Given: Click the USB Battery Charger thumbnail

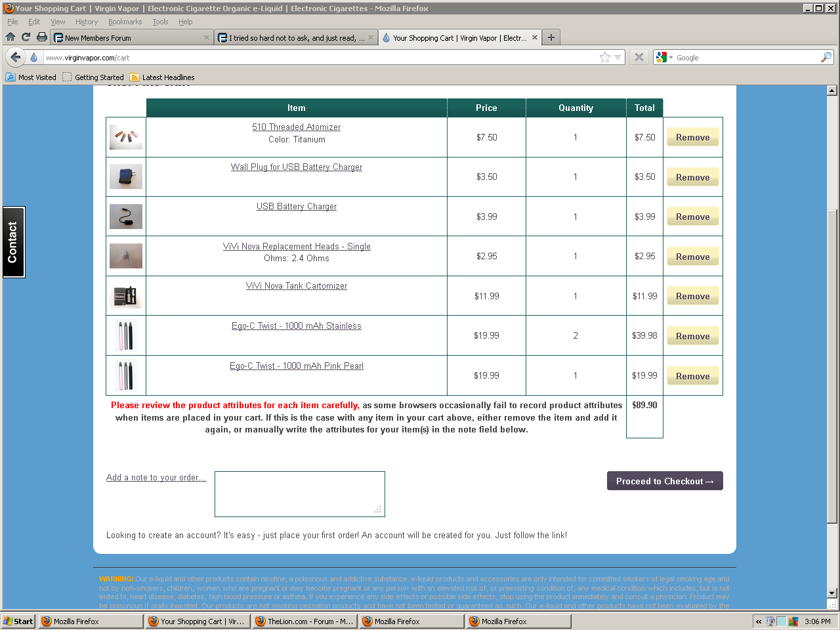Looking at the screenshot, I should click(126, 217).
